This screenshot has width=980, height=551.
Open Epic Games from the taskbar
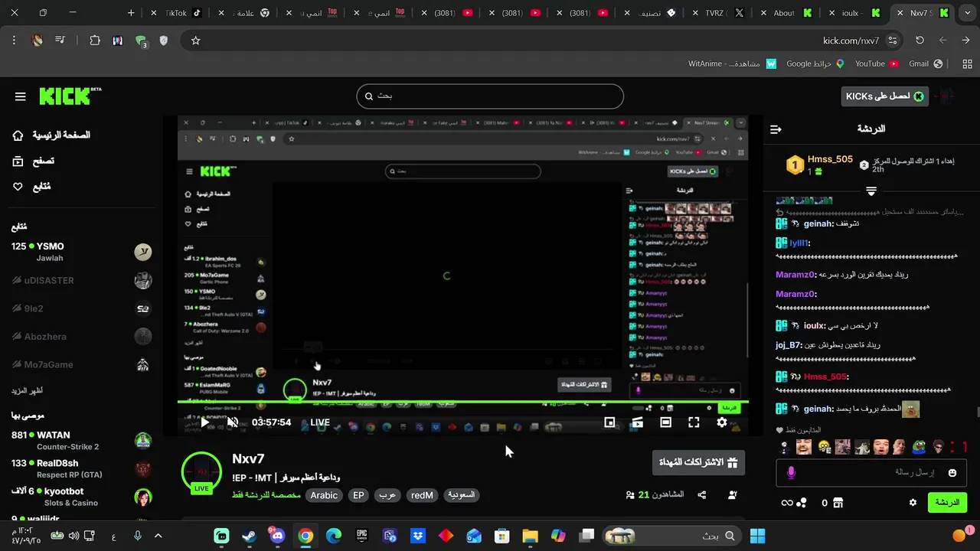[x=361, y=536]
